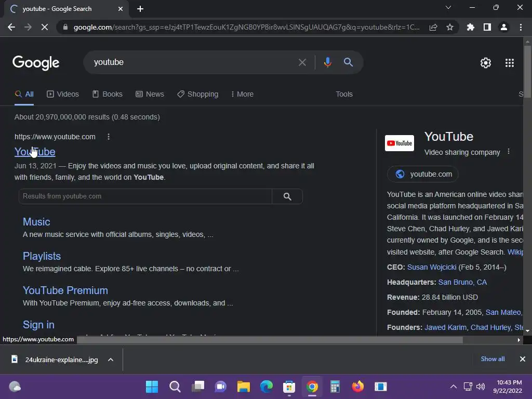The image size is (532, 399).
Task: Click the lock icon in the address bar
Action: [x=65, y=27]
